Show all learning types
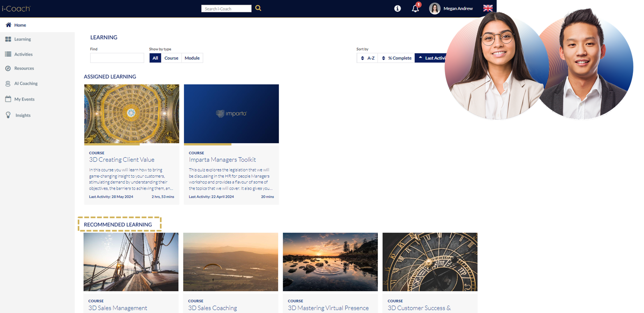The width and height of the screenshot is (644, 313). point(155,58)
